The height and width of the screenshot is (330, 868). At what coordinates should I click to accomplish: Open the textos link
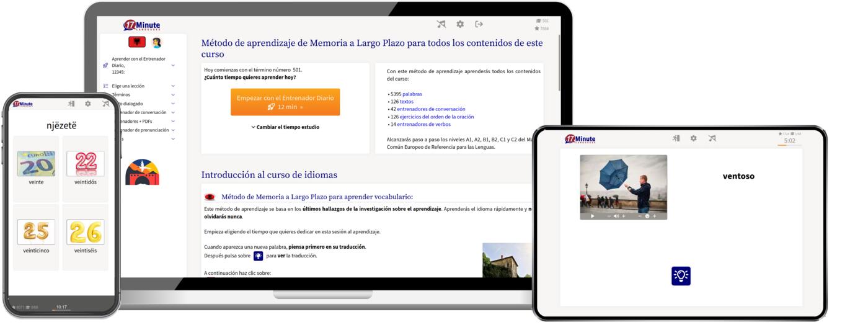tap(407, 102)
